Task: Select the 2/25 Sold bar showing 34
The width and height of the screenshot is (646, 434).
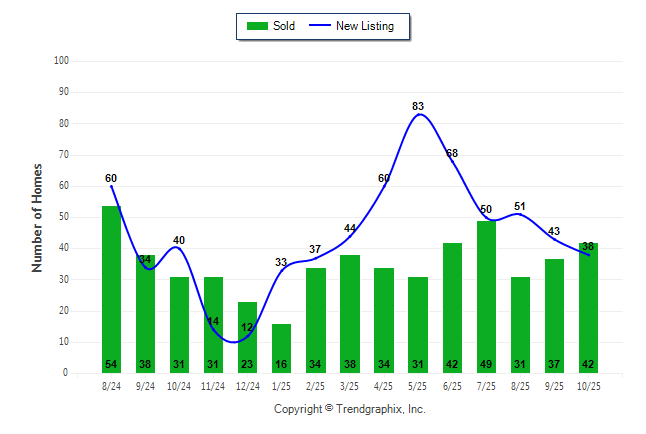Action: [x=315, y=320]
